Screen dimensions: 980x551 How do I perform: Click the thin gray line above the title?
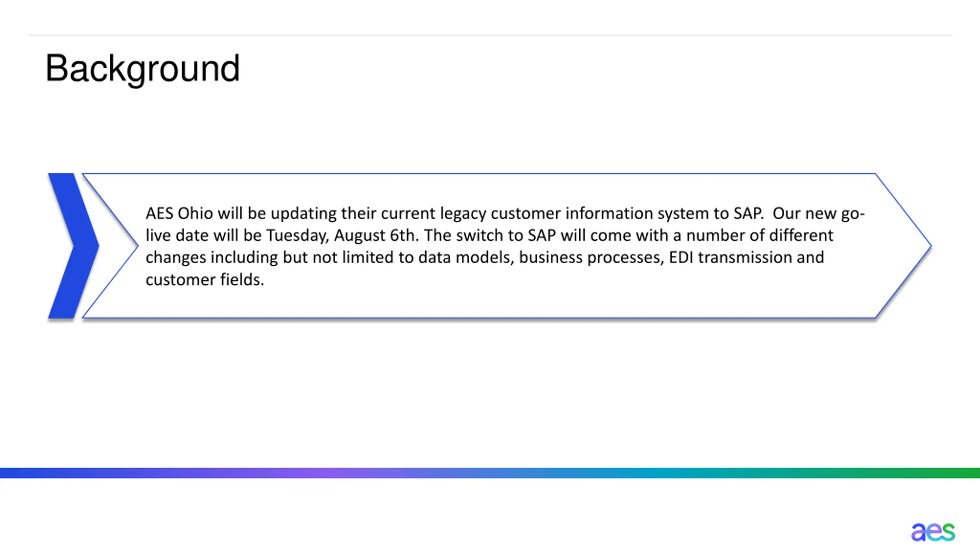tap(490, 35)
